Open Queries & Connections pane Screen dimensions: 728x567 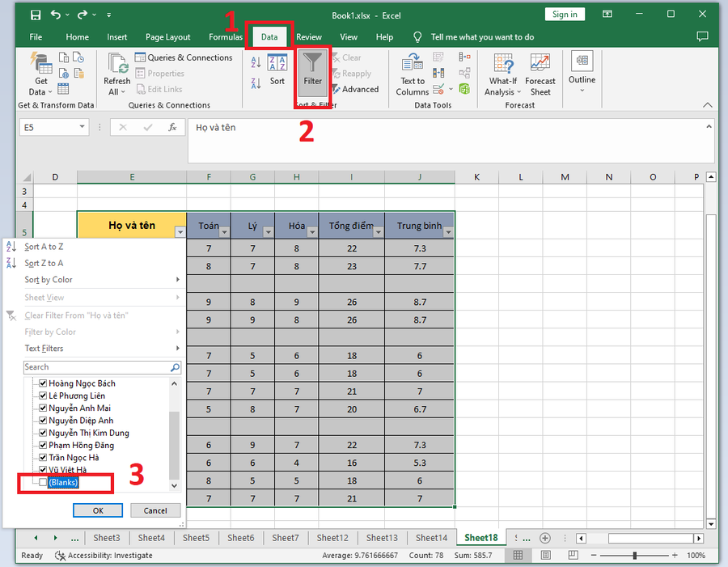tap(184, 57)
